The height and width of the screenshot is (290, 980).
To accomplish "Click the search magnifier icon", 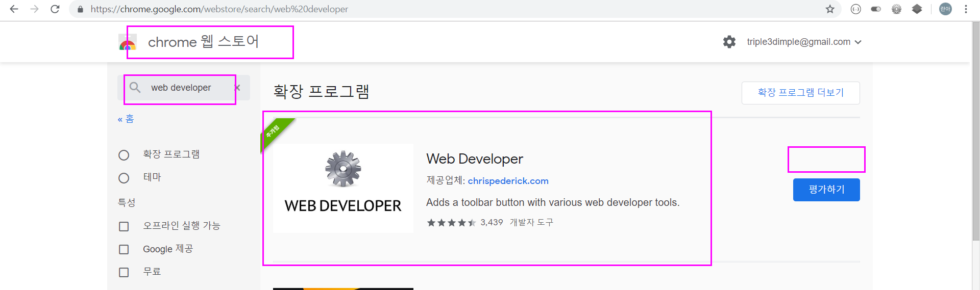I will tap(135, 88).
